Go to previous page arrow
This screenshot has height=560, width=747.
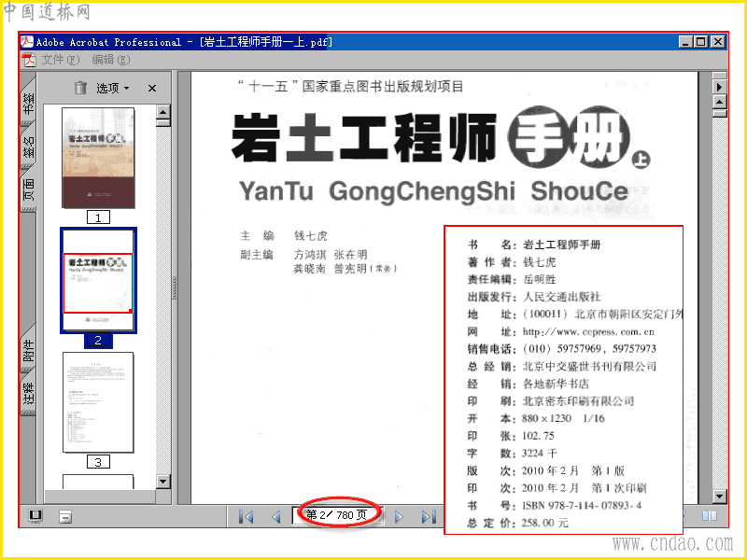click(276, 516)
